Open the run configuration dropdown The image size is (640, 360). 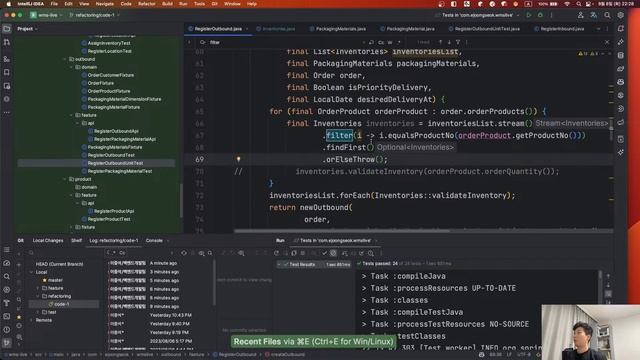pyautogui.click(x=477, y=15)
